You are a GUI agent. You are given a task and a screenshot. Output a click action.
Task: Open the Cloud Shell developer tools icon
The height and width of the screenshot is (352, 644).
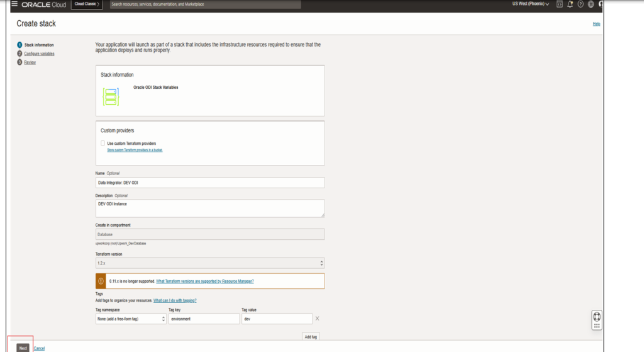[559, 4]
